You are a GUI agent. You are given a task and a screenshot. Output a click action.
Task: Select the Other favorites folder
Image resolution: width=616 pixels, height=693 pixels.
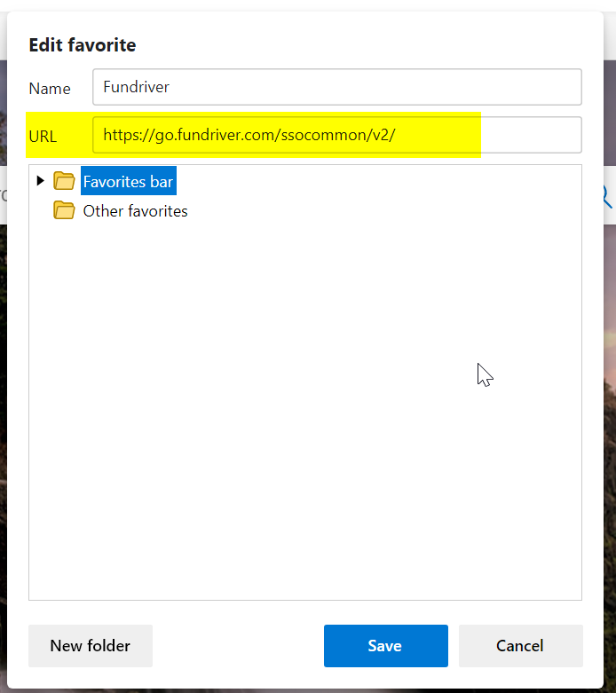(135, 211)
